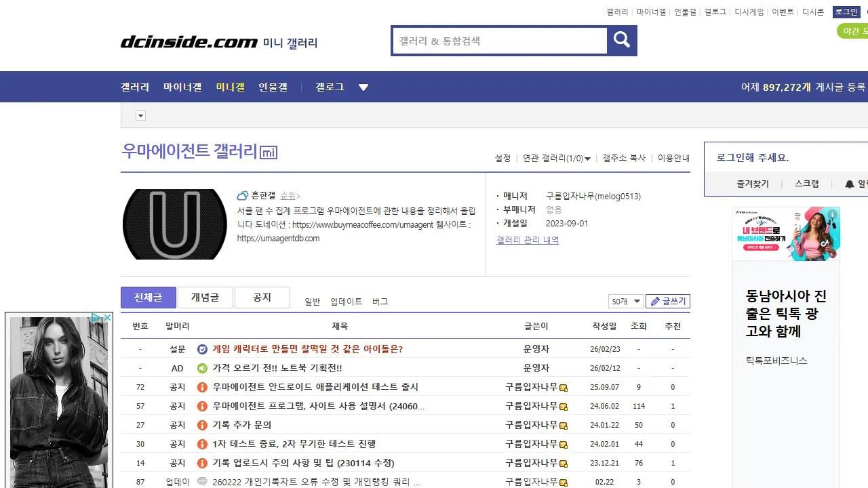This screenshot has width=868, height=488.
Task: Switch to the 개념글 tab
Action: click(x=205, y=297)
